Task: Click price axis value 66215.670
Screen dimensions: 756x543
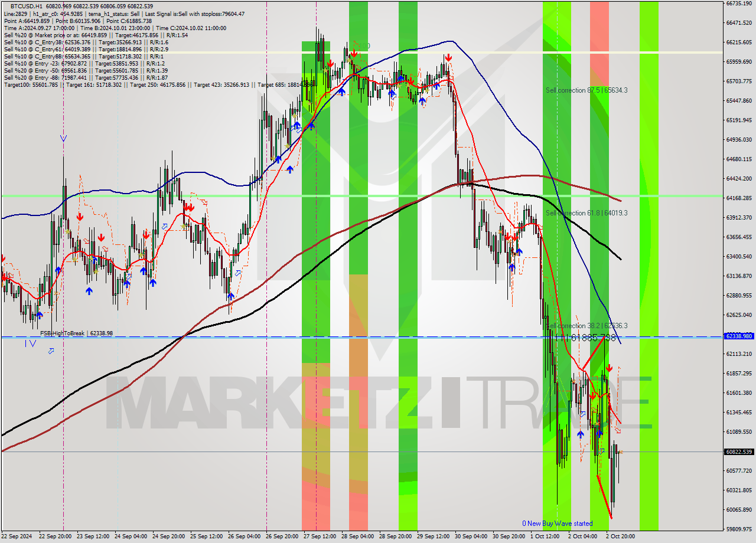Action: [x=738, y=42]
